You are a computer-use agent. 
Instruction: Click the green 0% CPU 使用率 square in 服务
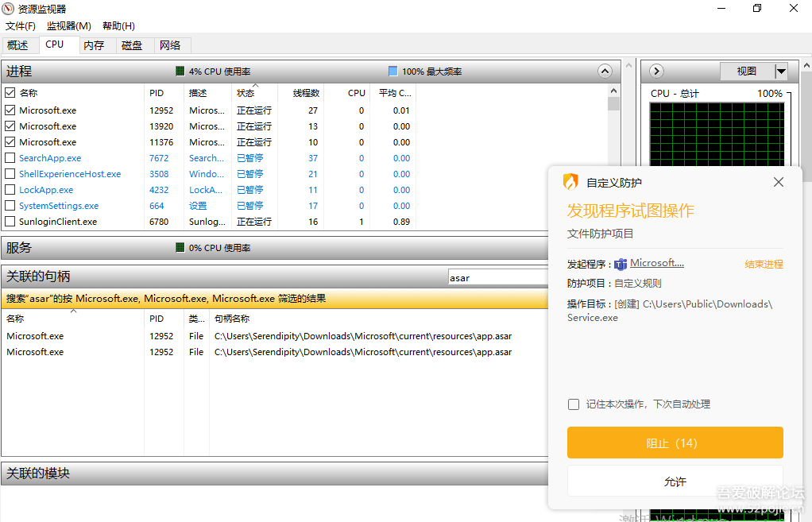coord(180,248)
